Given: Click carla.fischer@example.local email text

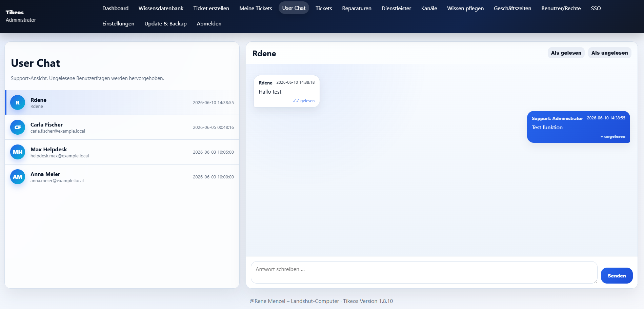Looking at the screenshot, I should tap(58, 131).
